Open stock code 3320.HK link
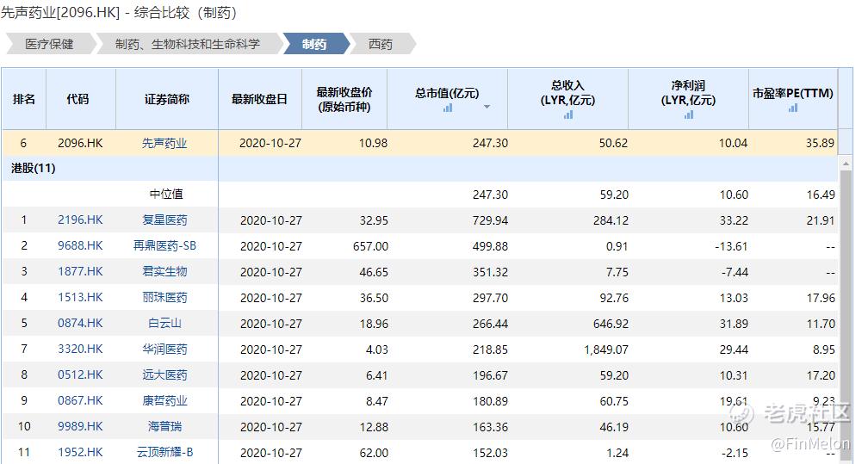 (80, 349)
